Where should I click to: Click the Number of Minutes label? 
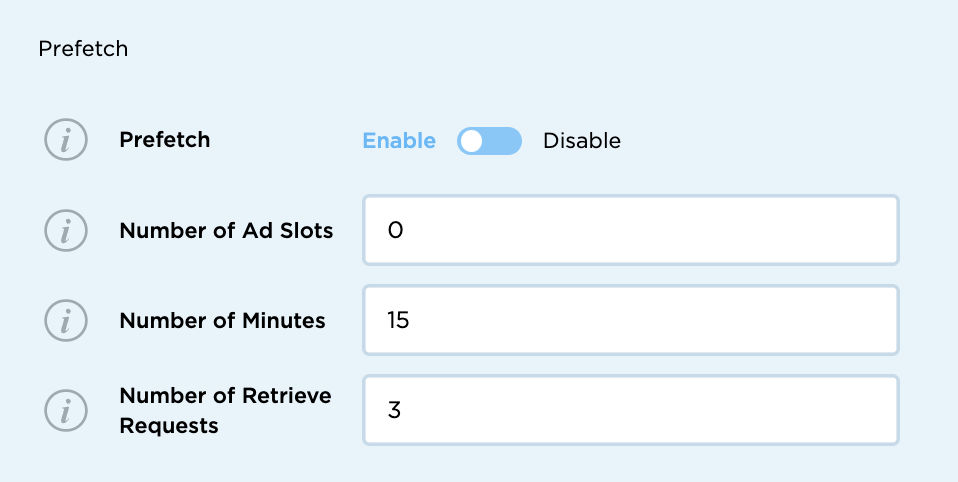(222, 321)
